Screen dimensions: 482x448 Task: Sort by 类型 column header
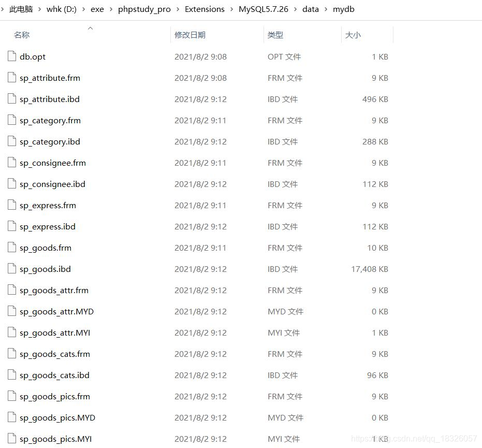click(x=275, y=35)
